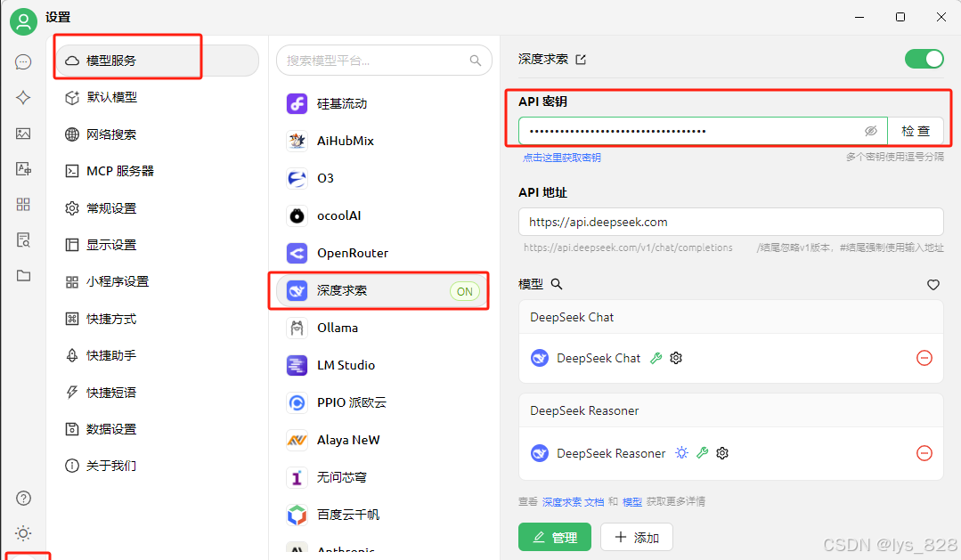Open the agents star icon in sidebar

tap(23, 97)
